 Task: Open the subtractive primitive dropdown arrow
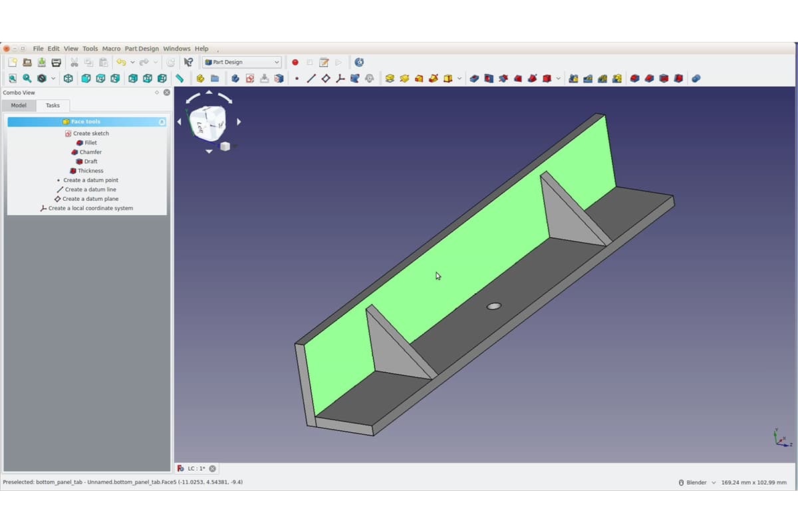(x=559, y=78)
